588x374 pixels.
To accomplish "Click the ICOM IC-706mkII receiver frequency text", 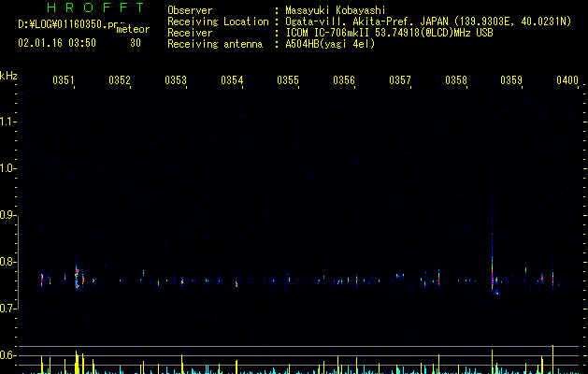I will [x=389, y=33].
